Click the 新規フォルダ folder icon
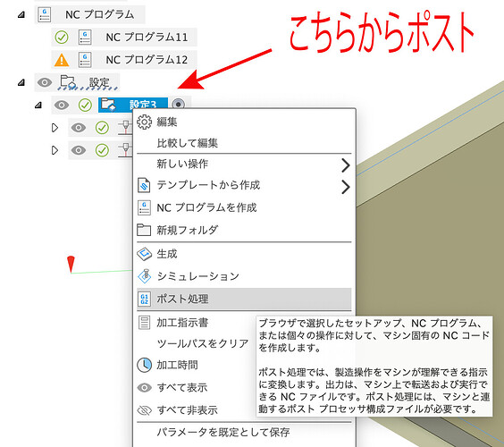This screenshot has width=504, height=447. tap(144, 230)
